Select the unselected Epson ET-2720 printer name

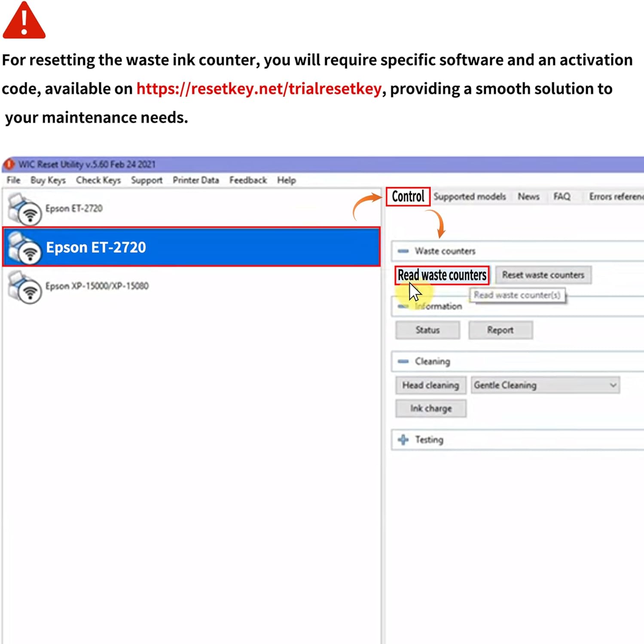[74, 209]
